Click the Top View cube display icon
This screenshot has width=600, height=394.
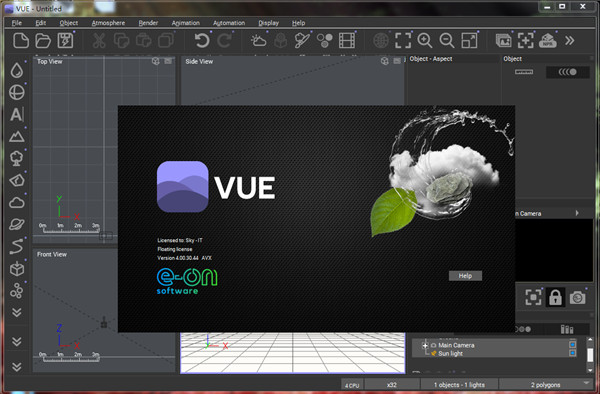click(156, 61)
